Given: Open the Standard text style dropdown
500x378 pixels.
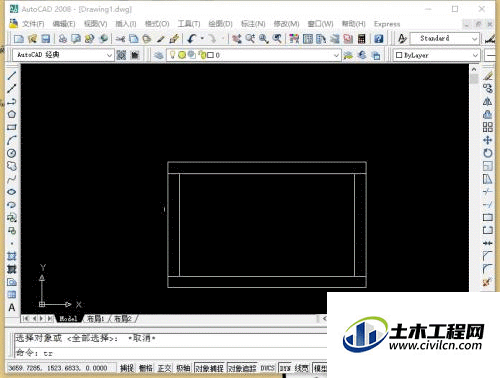Looking at the screenshot, I should pyautogui.click(x=445, y=39).
